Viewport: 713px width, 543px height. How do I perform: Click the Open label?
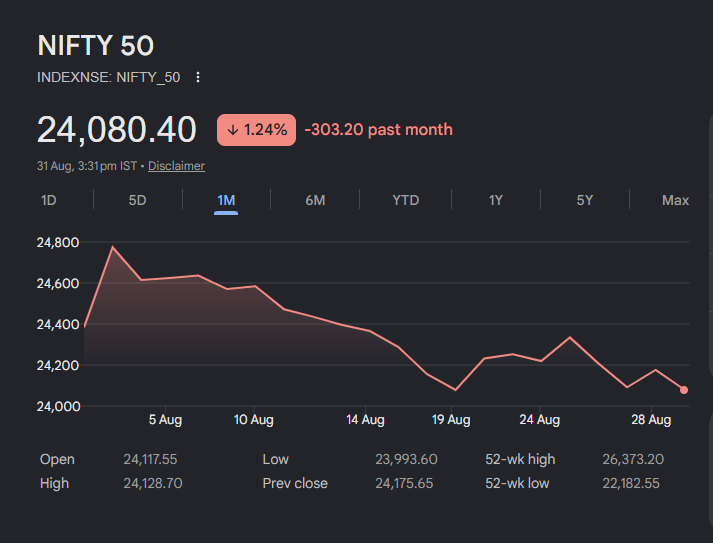point(57,459)
